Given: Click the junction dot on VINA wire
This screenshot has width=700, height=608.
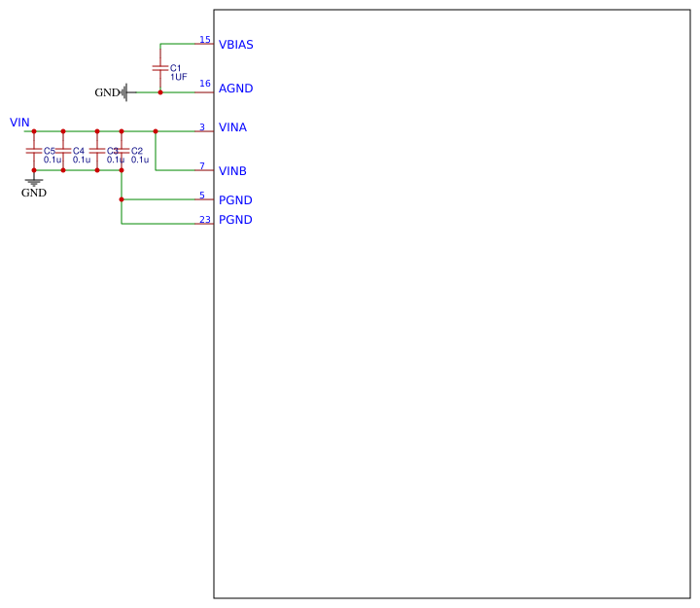Looking at the screenshot, I should 156,131.
